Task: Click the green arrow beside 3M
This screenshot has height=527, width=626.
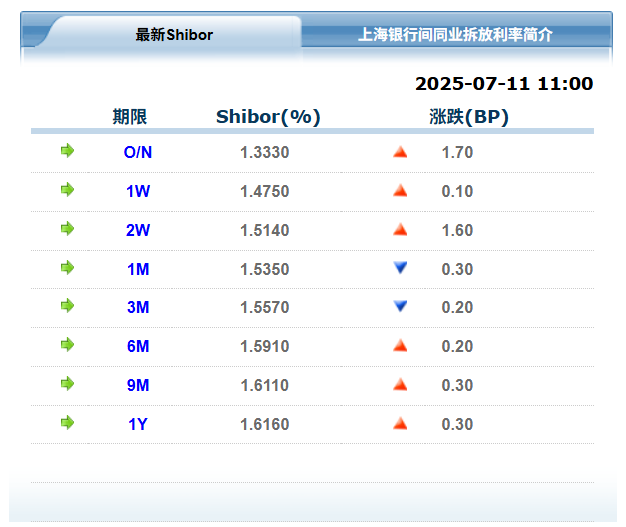Action: [x=67, y=306]
